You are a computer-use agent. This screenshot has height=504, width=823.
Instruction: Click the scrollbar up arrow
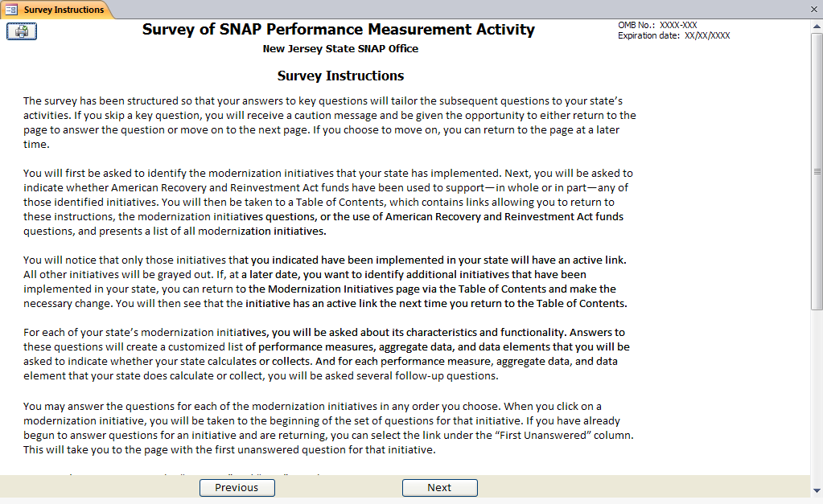(x=817, y=25)
